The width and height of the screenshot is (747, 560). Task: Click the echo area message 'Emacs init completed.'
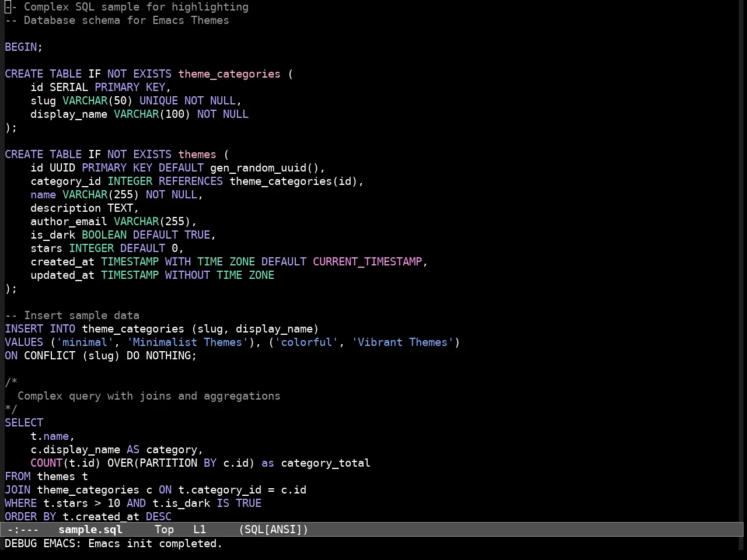[x=155, y=544]
